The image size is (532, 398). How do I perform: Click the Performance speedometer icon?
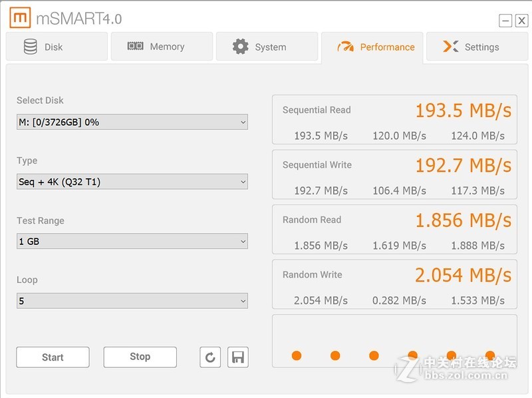(346, 47)
